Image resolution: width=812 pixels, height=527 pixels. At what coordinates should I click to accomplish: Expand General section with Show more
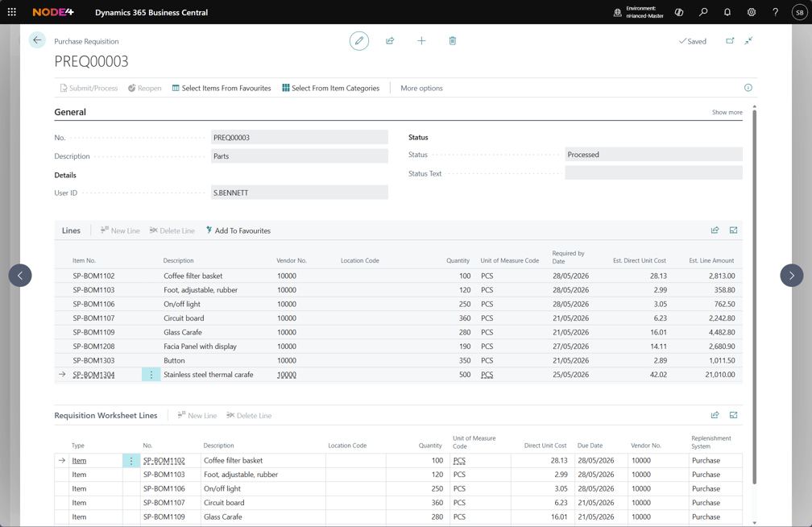[727, 112]
